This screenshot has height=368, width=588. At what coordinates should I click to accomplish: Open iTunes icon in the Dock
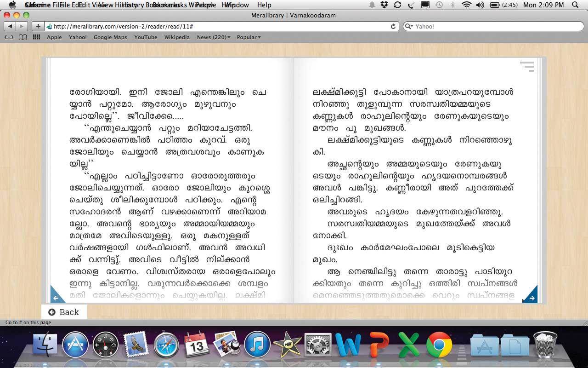tap(257, 345)
